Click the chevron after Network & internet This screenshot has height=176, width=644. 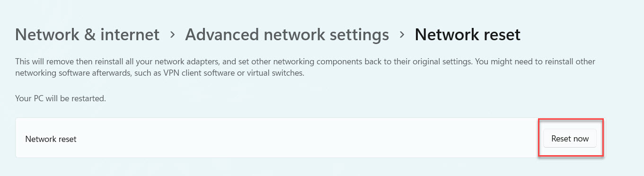point(173,35)
